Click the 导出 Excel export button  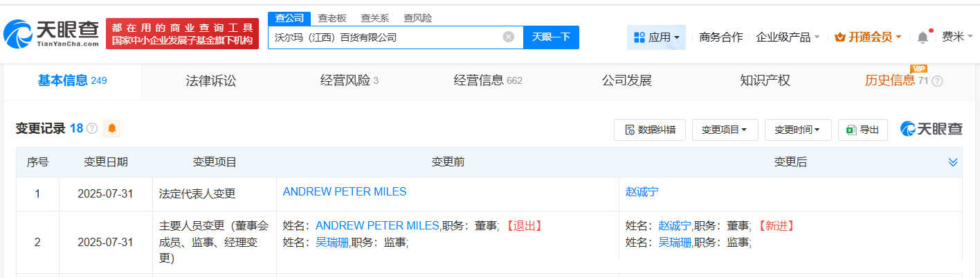click(862, 130)
